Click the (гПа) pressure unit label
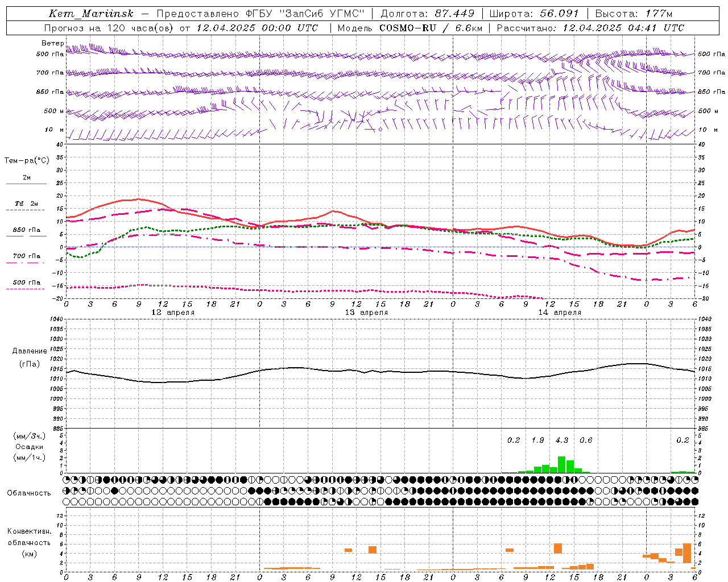The width and height of the screenshot is (728, 582). (x=30, y=364)
